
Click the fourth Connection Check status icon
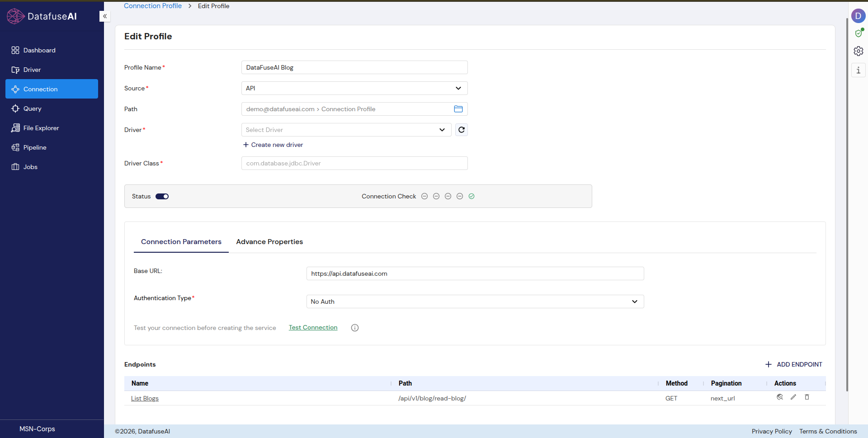(460, 196)
